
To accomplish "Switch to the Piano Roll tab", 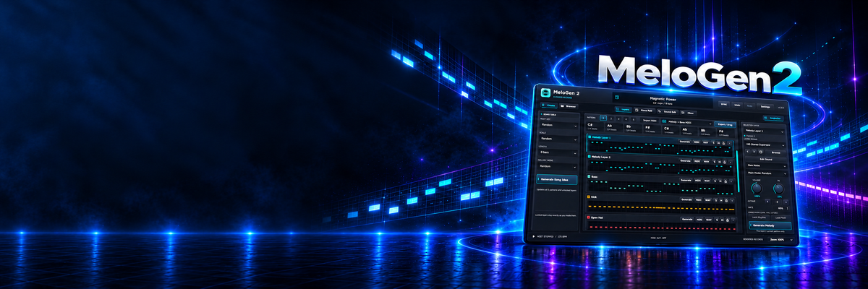I will point(644,111).
